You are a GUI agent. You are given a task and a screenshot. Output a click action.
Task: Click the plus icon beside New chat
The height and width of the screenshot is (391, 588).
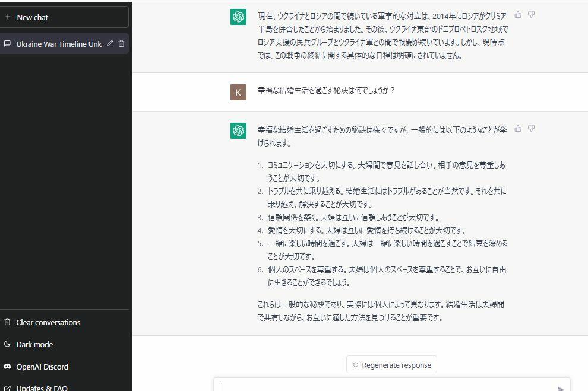[8, 17]
